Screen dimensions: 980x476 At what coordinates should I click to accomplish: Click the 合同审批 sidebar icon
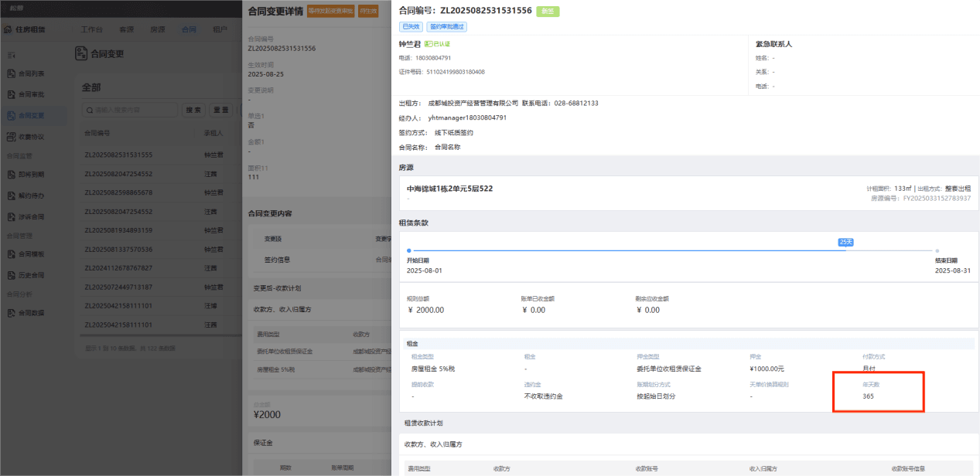(x=11, y=94)
